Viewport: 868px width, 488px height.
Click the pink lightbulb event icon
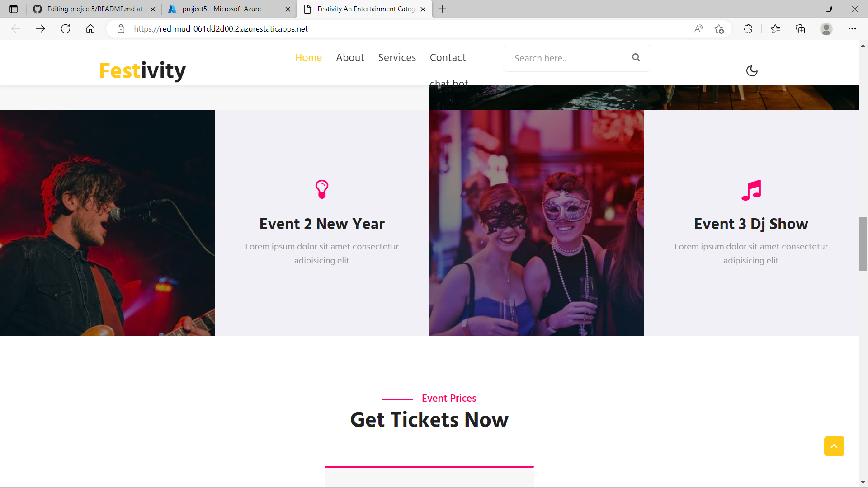[321, 189]
